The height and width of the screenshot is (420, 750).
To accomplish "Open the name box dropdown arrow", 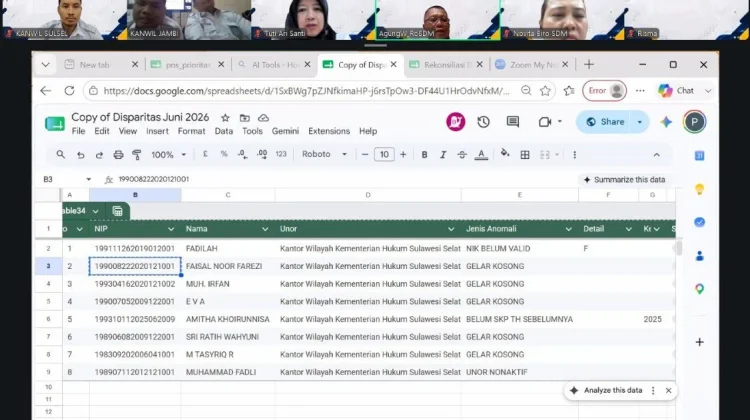I will click(88, 179).
